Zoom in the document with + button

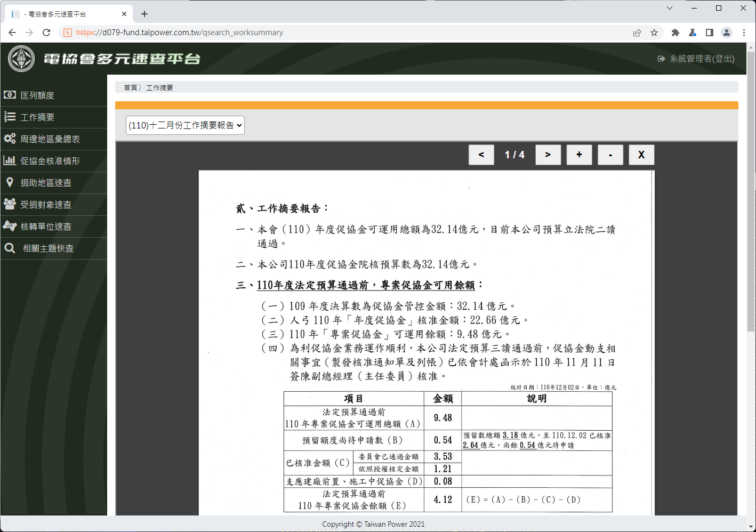click(580, 155)
